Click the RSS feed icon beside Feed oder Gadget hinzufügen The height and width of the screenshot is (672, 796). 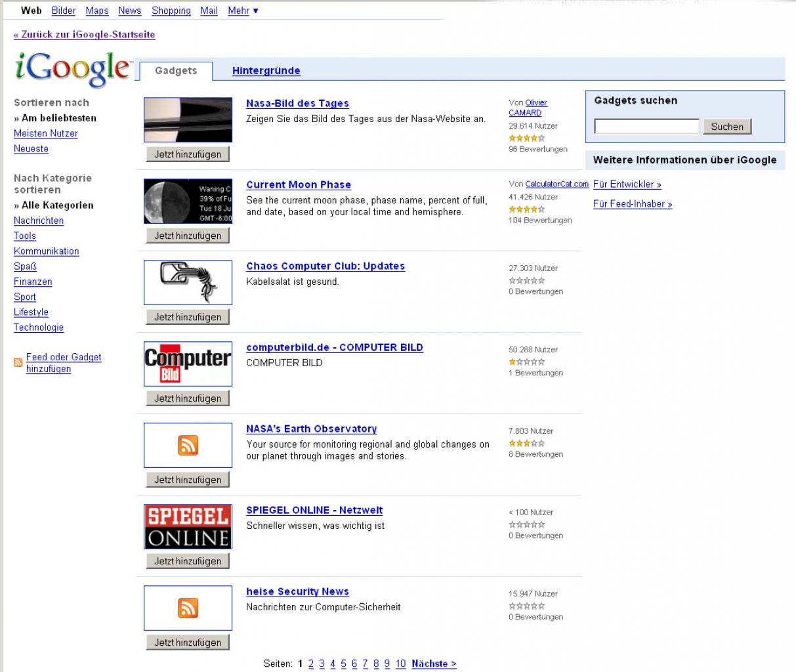[x=18, y=362]
